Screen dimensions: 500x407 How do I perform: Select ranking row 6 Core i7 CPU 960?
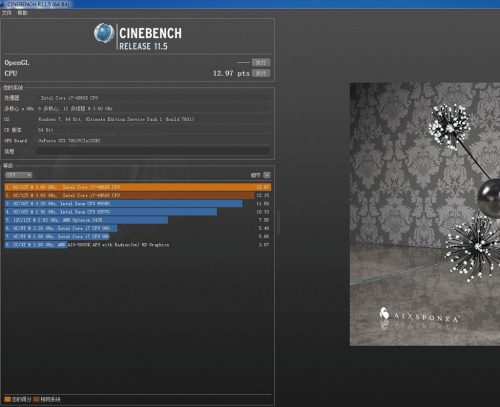pos(138,228)
